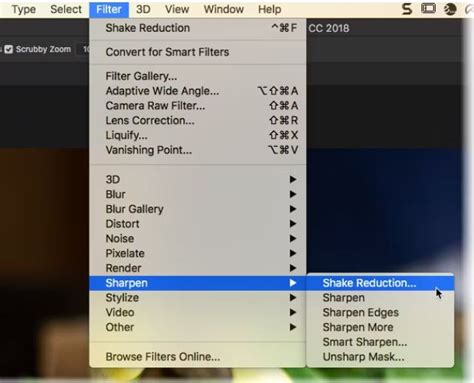The image size is (474, 383).
Task: Click the S-shaped menu bar status icon
Action: point(407,9)
